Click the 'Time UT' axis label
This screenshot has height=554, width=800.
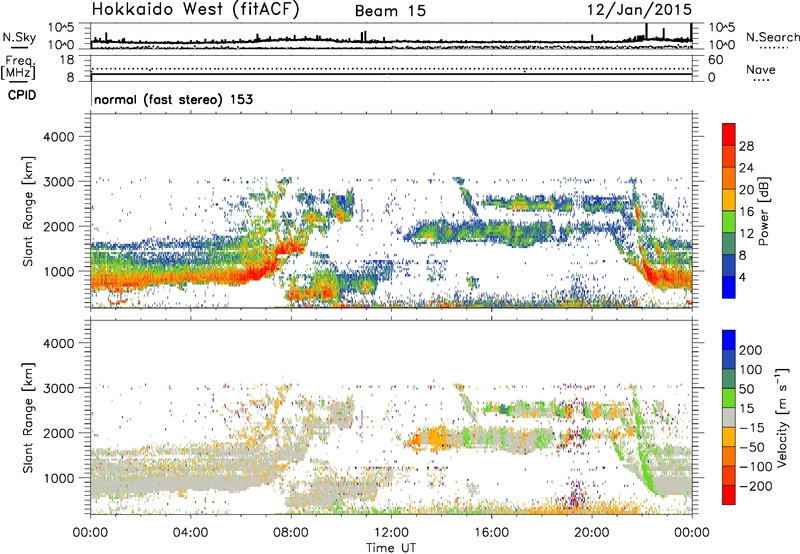[391, 548]
